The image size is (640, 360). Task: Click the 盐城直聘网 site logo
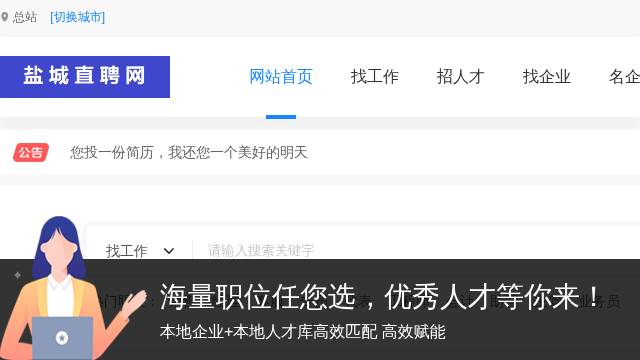[x=85, y=77]
